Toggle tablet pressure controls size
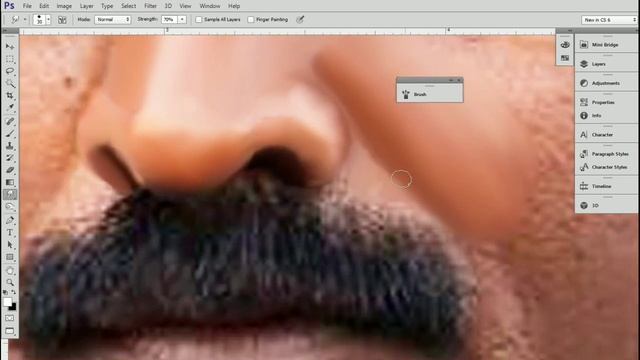640x360 pixels. coord(300,19)
